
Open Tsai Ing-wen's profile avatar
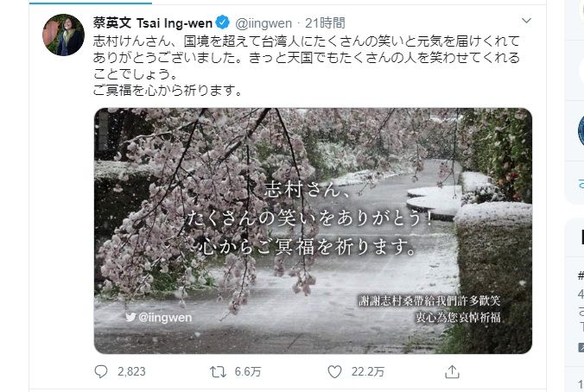coord(63,35)
